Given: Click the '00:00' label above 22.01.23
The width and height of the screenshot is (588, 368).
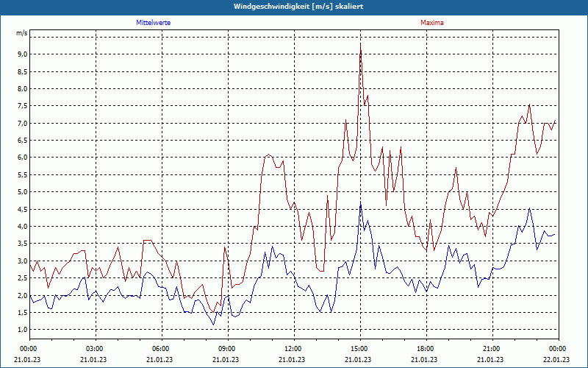Looking at the screenshot, I should click(556, 349).
